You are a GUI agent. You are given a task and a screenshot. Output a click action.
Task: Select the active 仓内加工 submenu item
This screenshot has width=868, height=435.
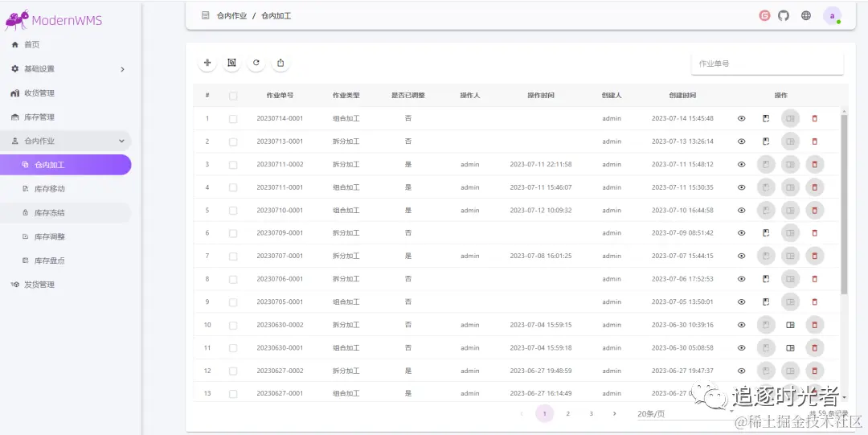coord(65,165)
